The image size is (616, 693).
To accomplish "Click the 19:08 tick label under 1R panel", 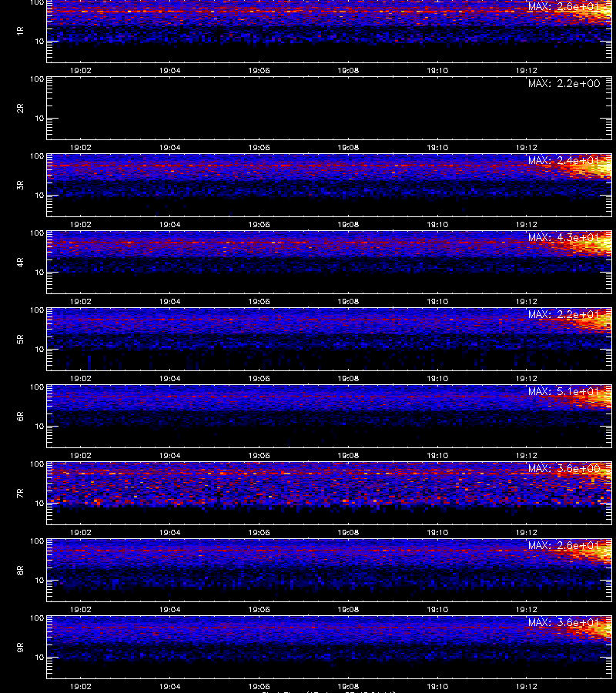I will pos(348,71).
